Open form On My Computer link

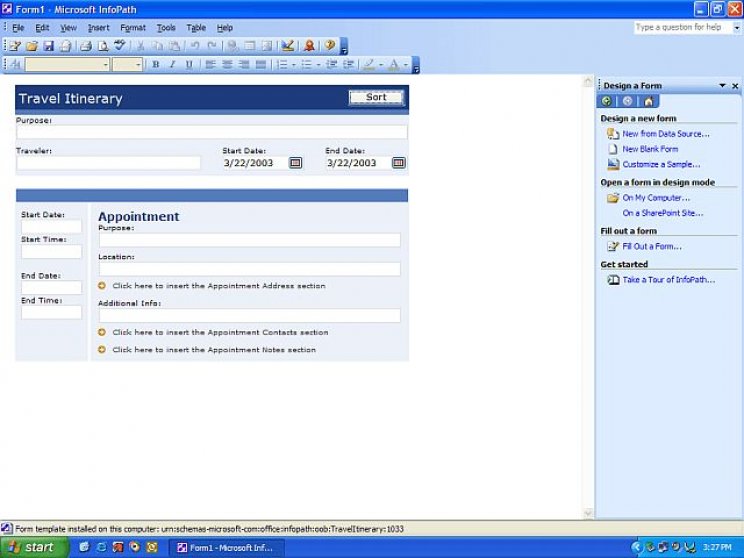656,197
